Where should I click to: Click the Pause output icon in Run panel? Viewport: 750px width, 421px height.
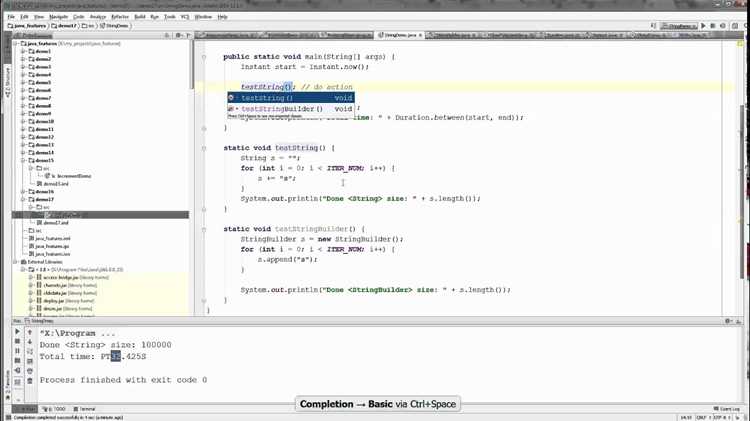(17, 351)
